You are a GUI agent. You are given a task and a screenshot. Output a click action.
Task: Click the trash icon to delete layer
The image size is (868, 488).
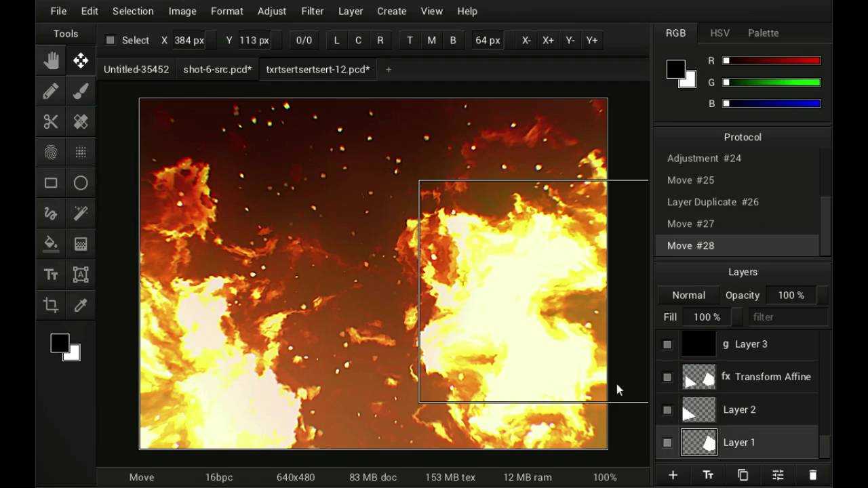[813, 475]
